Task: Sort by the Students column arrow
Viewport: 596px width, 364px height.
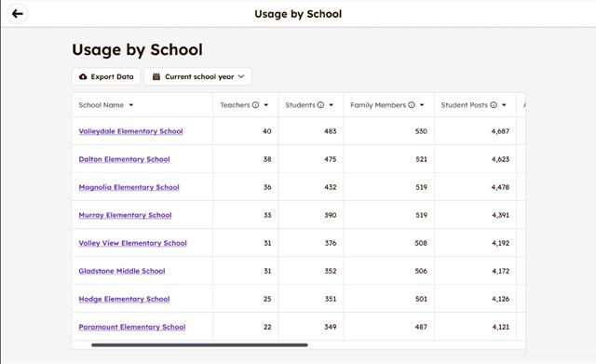Action: pos(332,105)
